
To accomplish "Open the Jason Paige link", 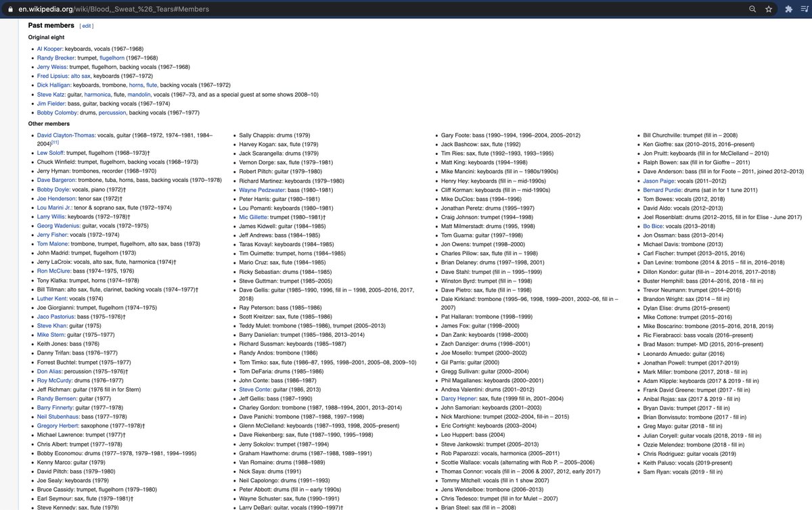I will click(x=660, y=181).
